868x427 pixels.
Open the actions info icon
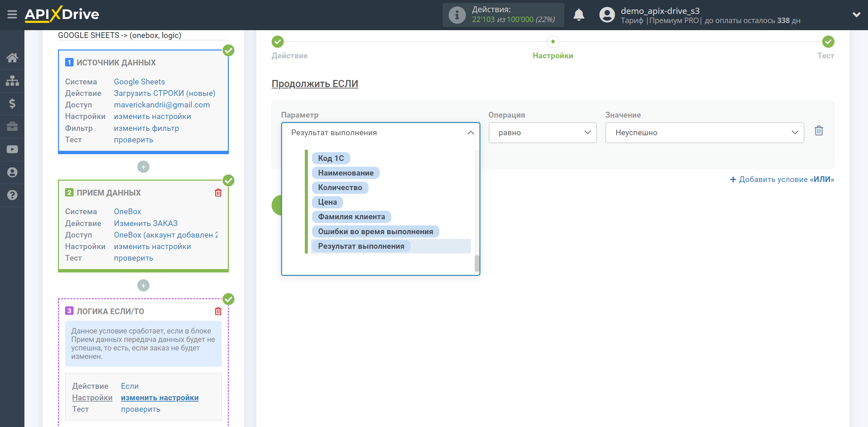pyautogui.click(x=457, y=15)
